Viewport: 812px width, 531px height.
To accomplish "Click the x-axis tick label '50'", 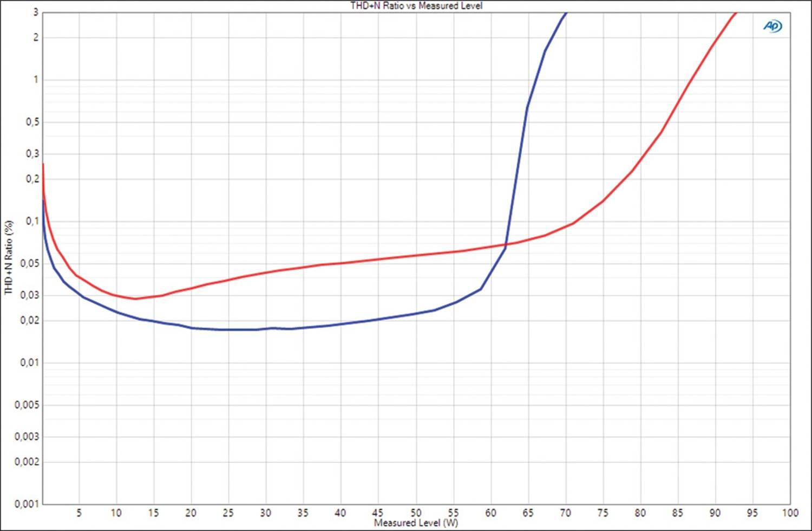I will tap(416, 513).
